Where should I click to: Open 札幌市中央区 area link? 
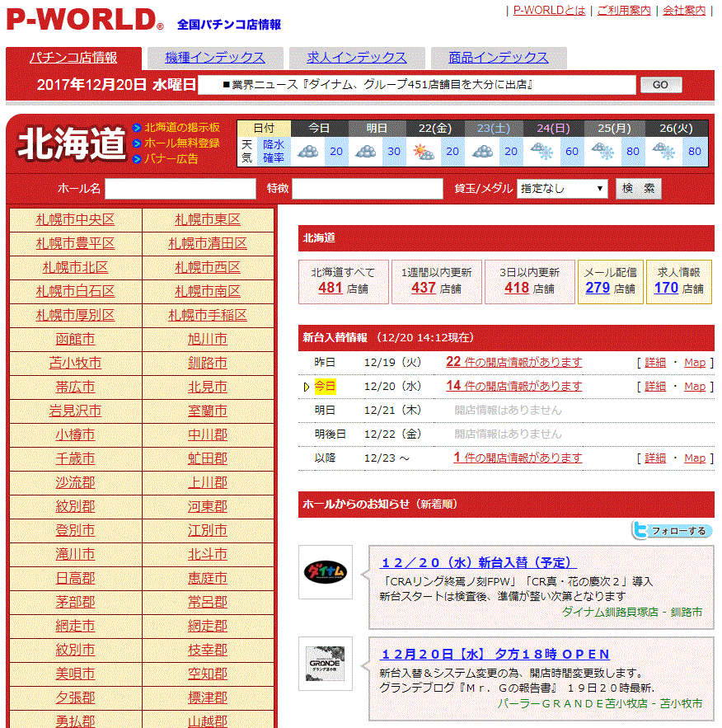pyautogui.click(x=75, y=220)
